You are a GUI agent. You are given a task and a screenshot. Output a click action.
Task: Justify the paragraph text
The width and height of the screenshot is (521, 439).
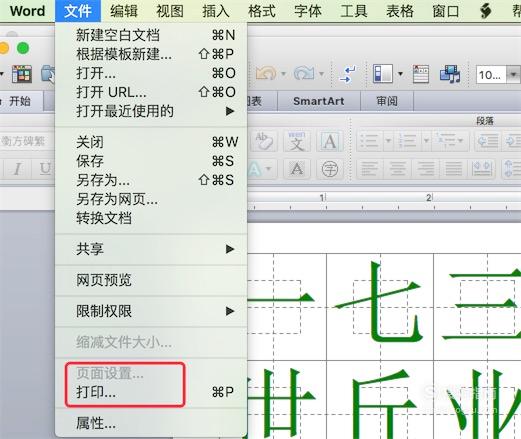coord(454,169)
